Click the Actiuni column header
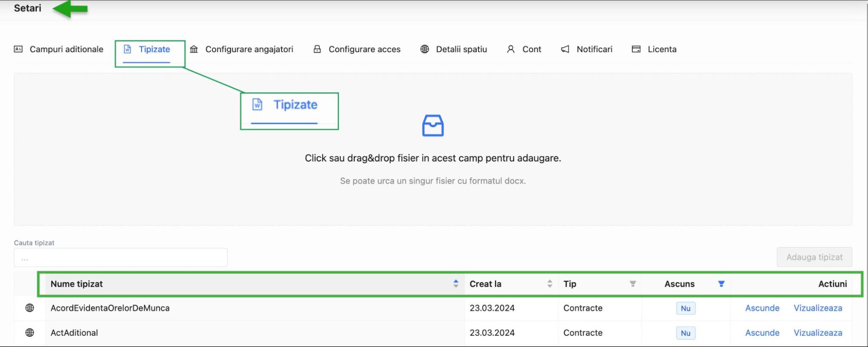This screenshot has height=347, width=868. point(832,284)
